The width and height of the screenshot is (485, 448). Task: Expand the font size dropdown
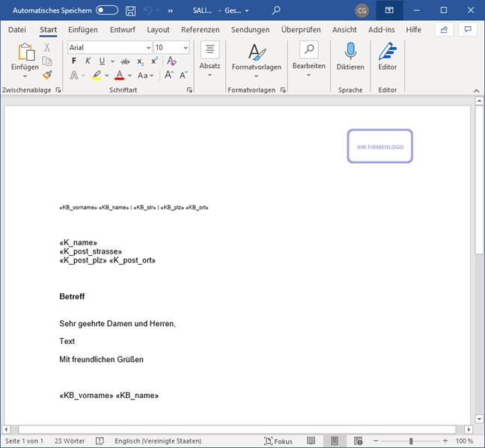point(184,47)
